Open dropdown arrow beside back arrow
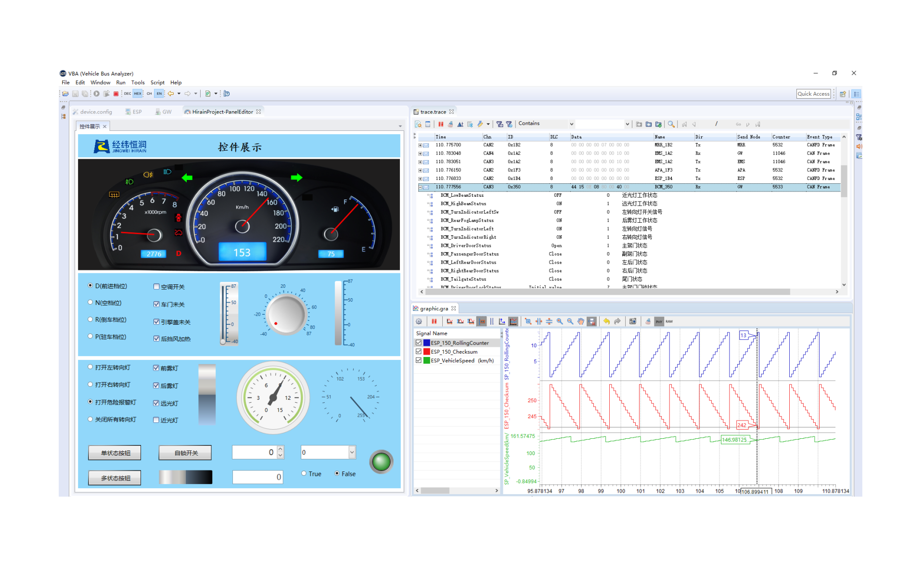This screenshot has height=573, width=924. 179,94
